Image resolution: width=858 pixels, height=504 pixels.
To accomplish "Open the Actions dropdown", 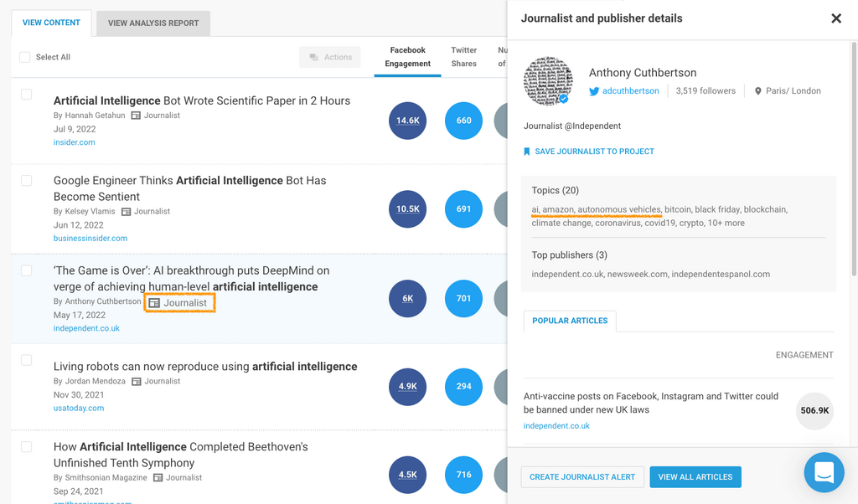I will click(330, 57).
